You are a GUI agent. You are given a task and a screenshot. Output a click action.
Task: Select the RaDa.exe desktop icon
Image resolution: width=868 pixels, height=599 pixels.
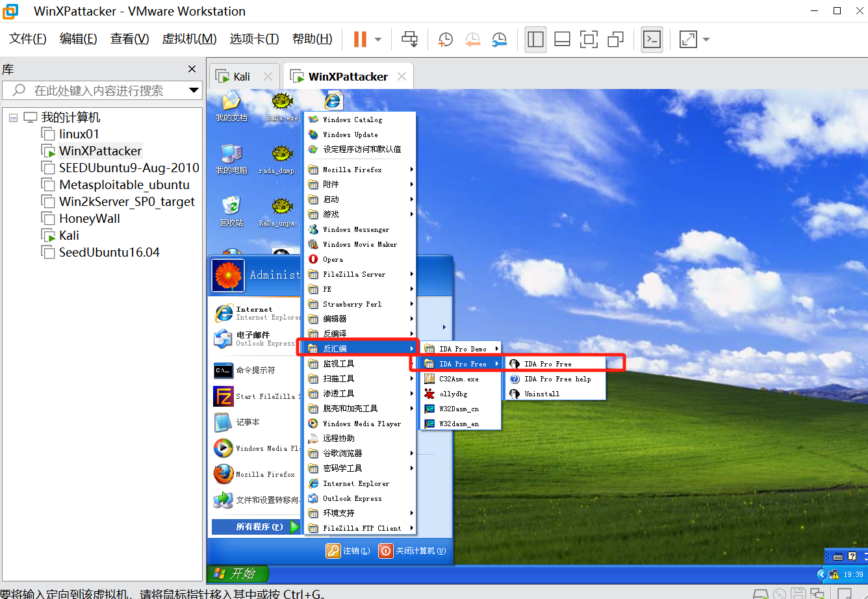click(x=282, y=107)
